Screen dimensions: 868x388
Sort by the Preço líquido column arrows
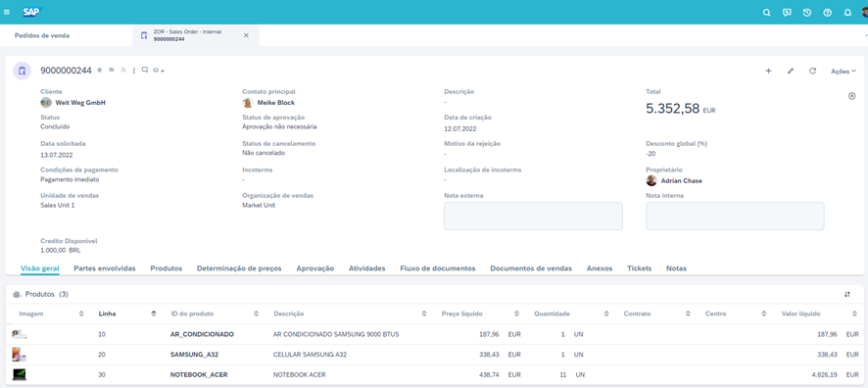(x=516, y=314)
